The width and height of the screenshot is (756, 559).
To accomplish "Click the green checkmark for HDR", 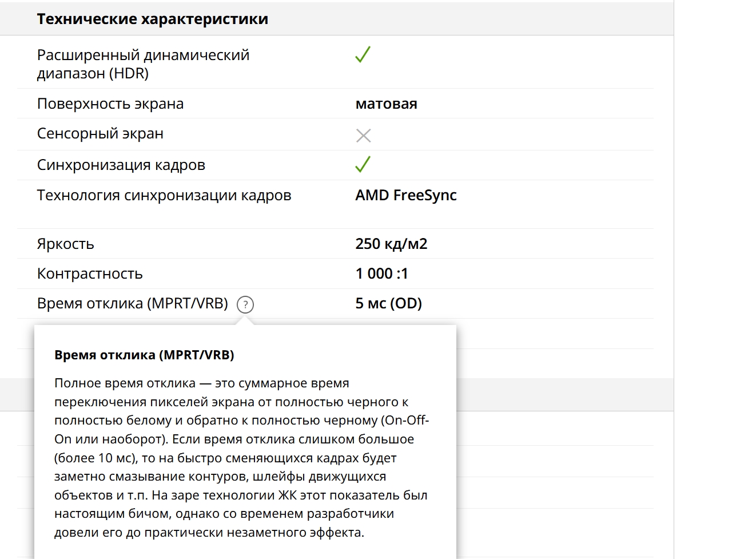I will tap(363, 55).
